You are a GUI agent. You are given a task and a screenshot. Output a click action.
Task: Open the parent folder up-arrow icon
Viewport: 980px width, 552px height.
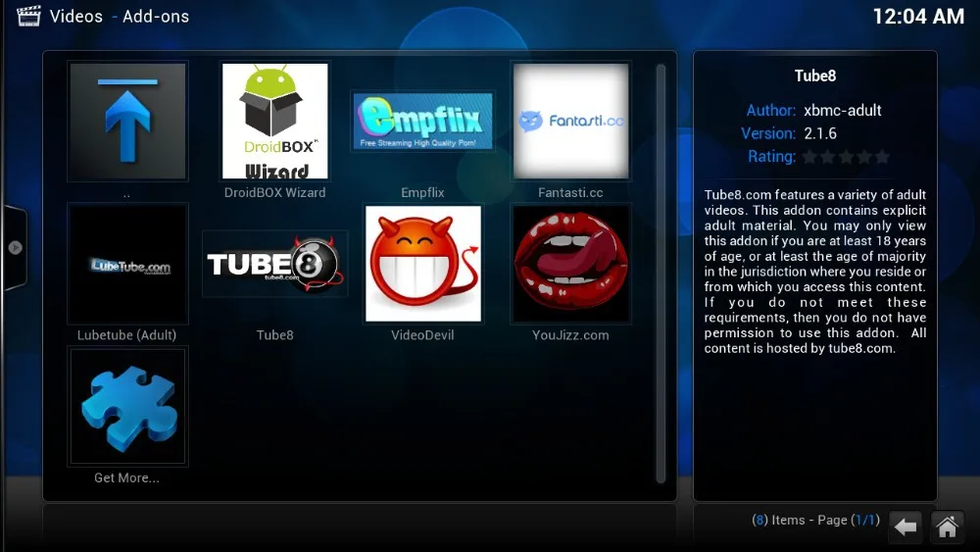click(127, 122)
